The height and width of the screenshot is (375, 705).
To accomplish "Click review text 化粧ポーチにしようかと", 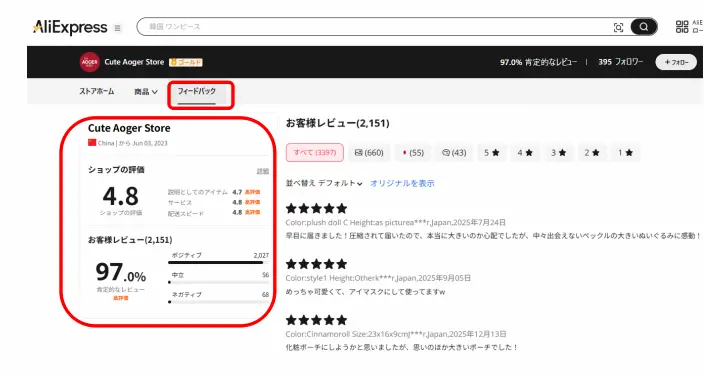I will pos(402,347).
